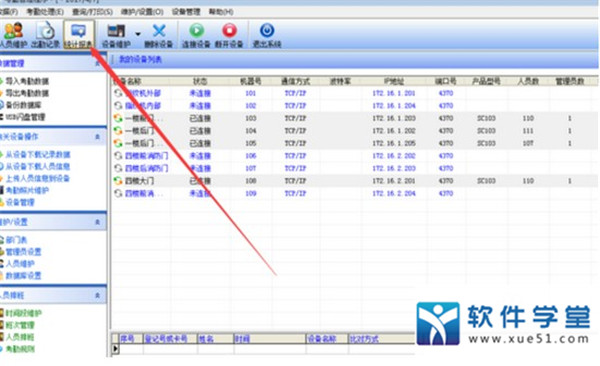Click 导出考勤数据 in sidebar

[27, 93]
